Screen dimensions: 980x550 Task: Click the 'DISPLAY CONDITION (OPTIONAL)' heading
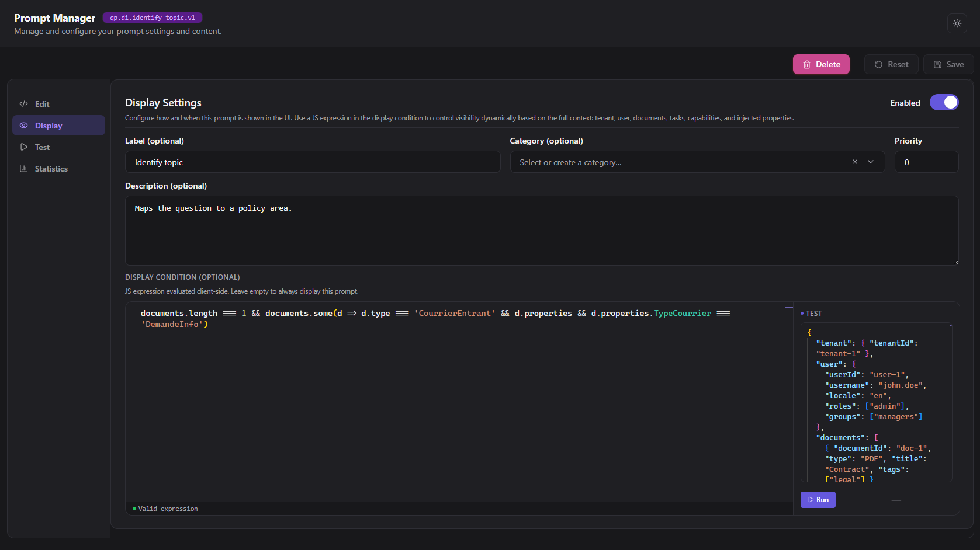click(x=182, y=277)
